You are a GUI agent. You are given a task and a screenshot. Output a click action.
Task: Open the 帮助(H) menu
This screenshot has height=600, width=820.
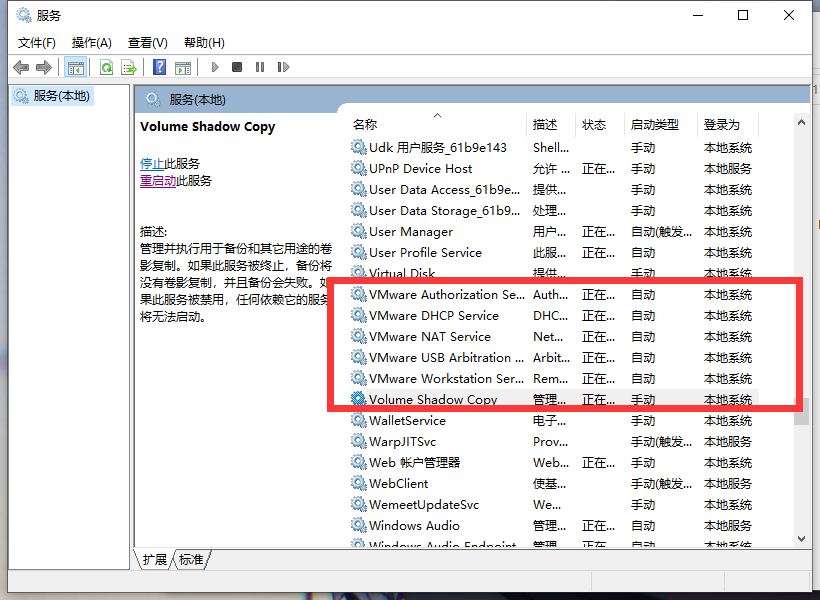tap(204, 42)
